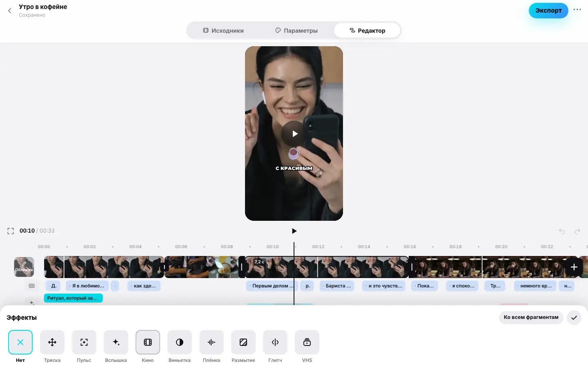The width and height of the screenshot is (588, 368).
Task: Switch to the Исходники tab
Action: [223, 31]
